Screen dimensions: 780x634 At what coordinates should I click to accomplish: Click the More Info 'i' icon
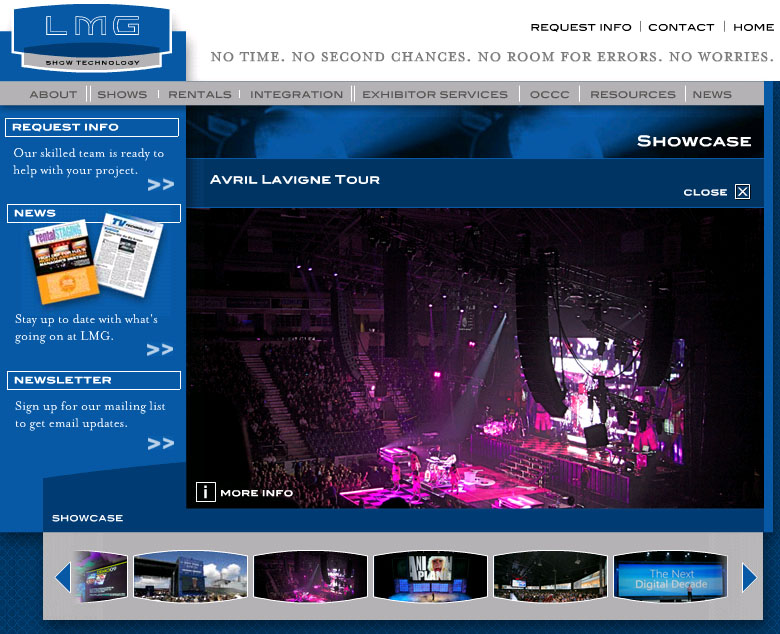205,492
